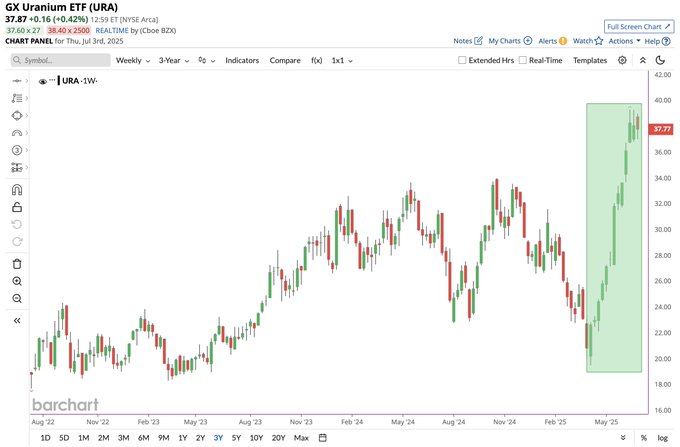Image resolution: width=680 pixels, height=447 pixels.
Task: Open the bar type selector
Action: click(206, 60)
